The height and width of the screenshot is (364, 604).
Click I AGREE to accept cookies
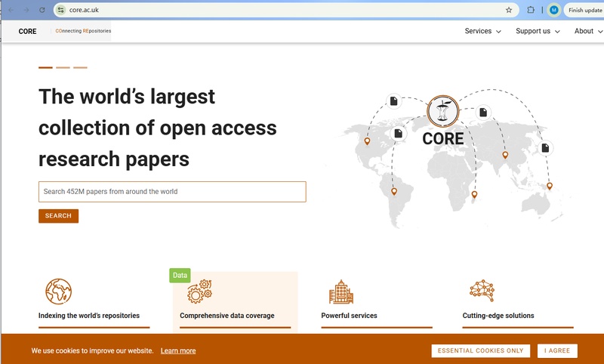coord(557,350)
